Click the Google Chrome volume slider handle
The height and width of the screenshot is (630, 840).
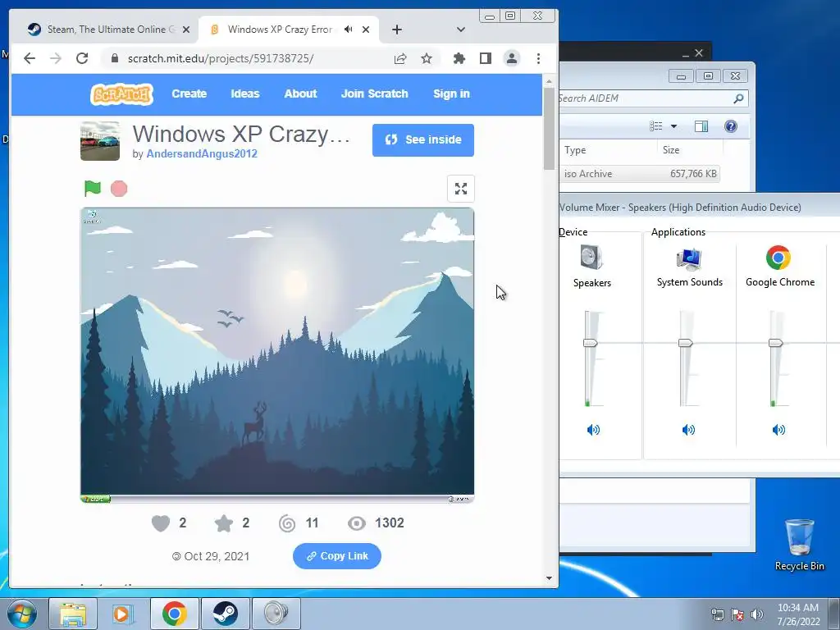[776, 343]
